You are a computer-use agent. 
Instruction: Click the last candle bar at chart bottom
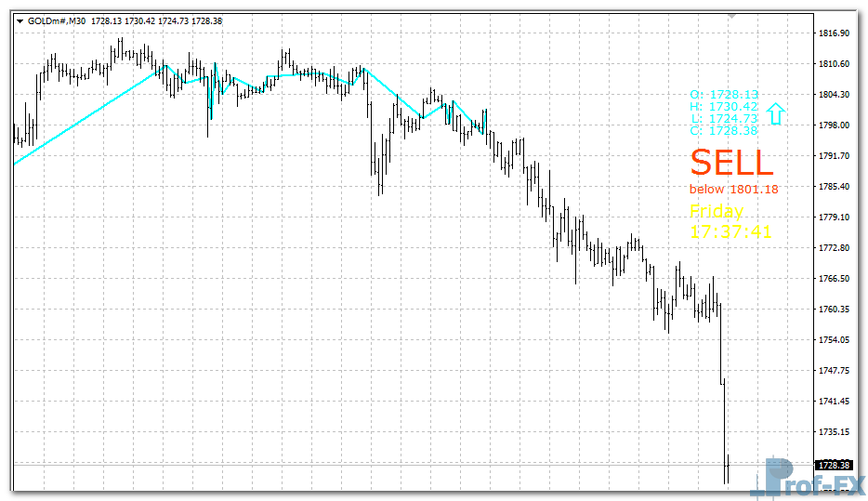pyautogui.click(x=726, y=469)
